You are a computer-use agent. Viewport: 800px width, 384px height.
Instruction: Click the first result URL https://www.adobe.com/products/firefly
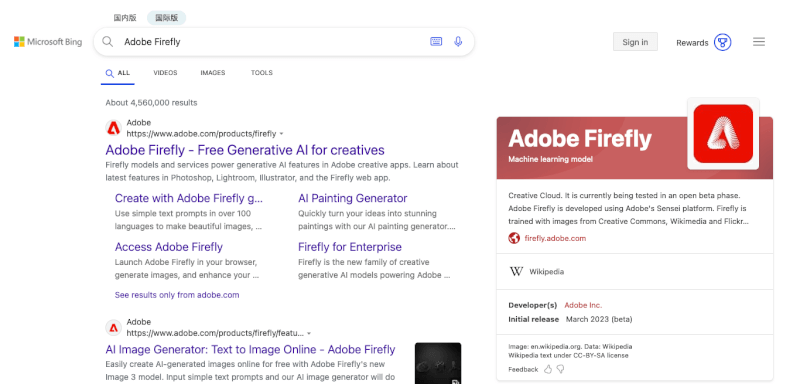201,134
